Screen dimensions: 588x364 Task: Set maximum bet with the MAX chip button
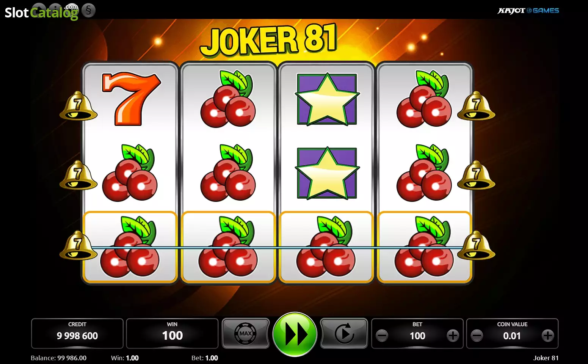(x=246, y=334)
